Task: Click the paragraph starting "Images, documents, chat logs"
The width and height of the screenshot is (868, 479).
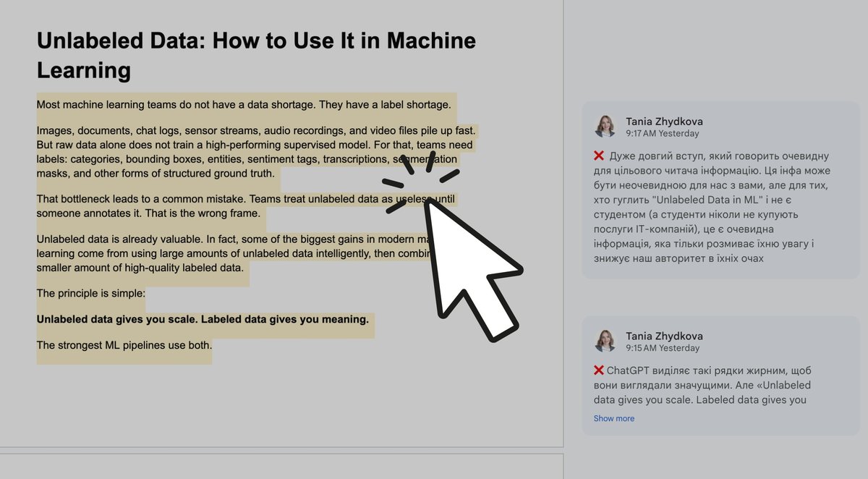Action: pos(257,152)
